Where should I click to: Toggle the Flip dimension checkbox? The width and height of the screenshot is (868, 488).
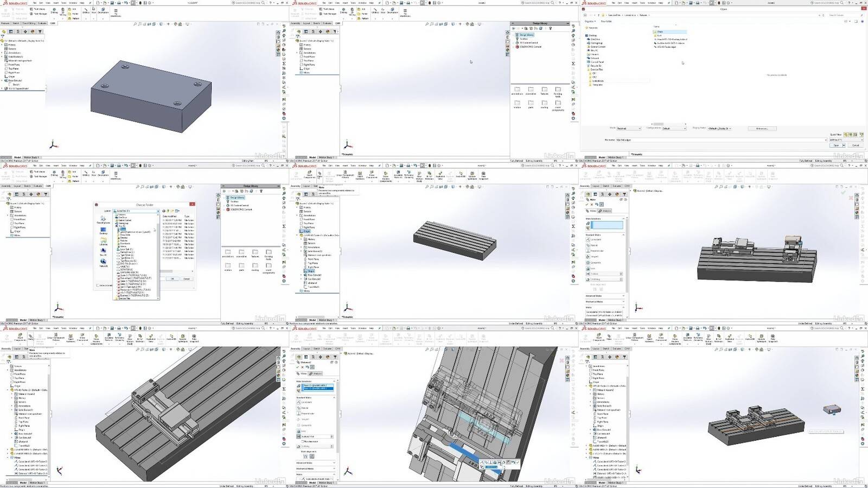[302, 441]
